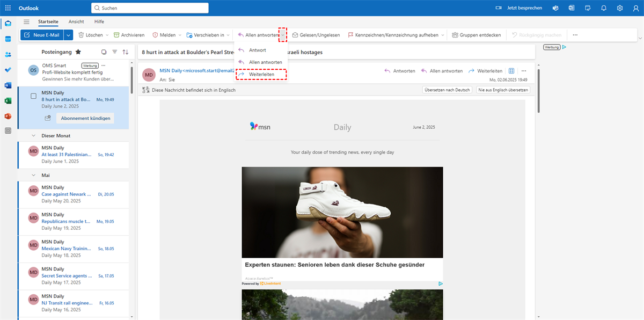Screen dimensions: 644x320
Task: Choose Antwort from the dropdown menu
Action: 261,50
